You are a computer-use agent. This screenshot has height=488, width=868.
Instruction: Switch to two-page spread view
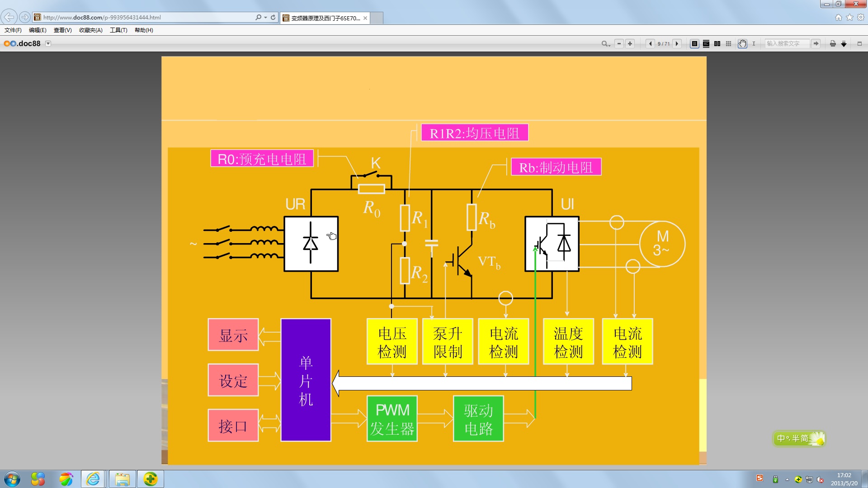click(717, 44)
